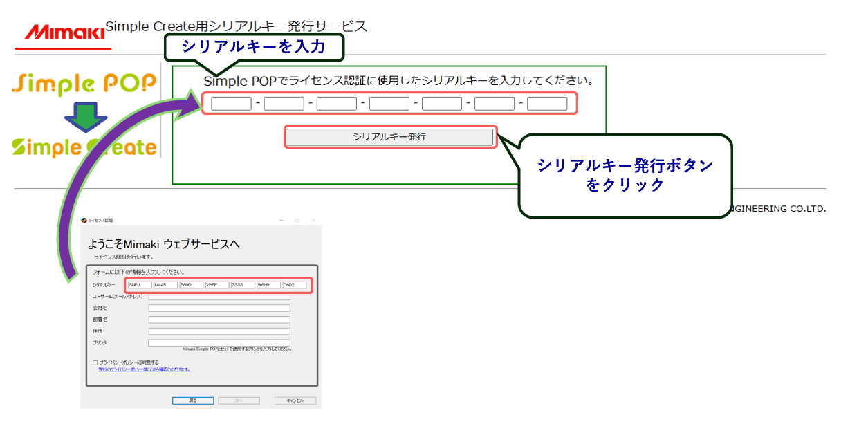The width and height of the screenshot is (868, 424).
Task: Close the license dialog window
Action: click(x=313, y=221)
